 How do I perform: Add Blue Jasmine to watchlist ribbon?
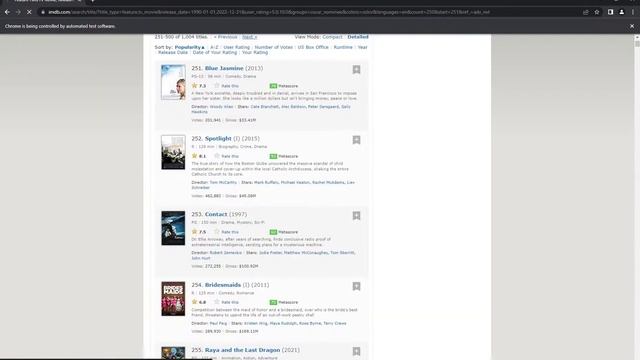356,69
